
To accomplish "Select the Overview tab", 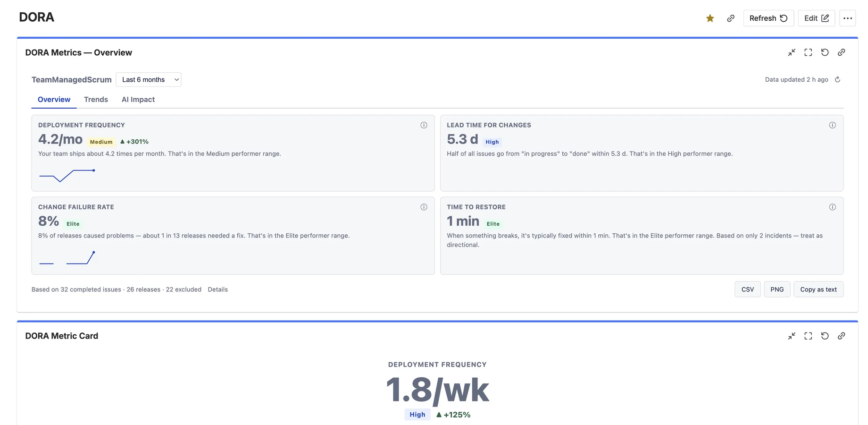I will pos(54,99).
